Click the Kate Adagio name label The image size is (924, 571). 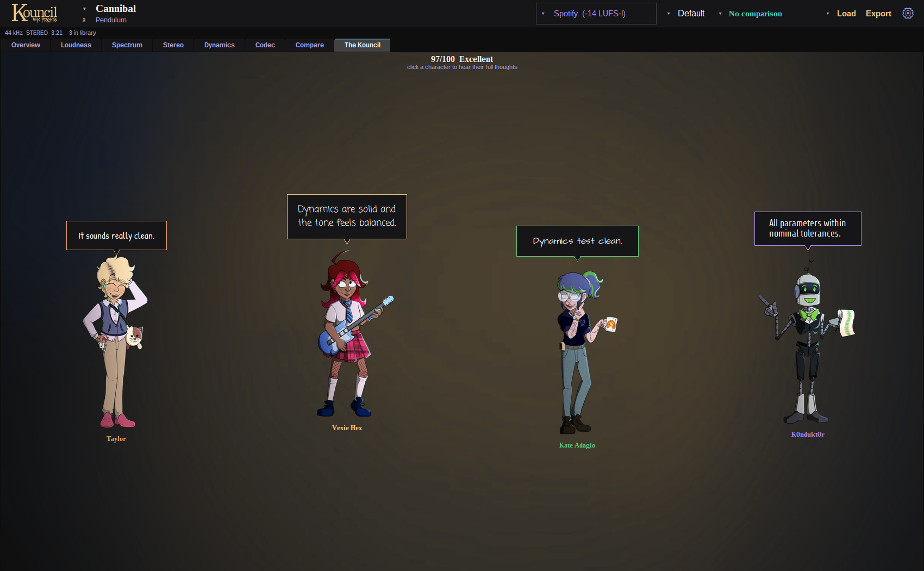click(577, 445)
